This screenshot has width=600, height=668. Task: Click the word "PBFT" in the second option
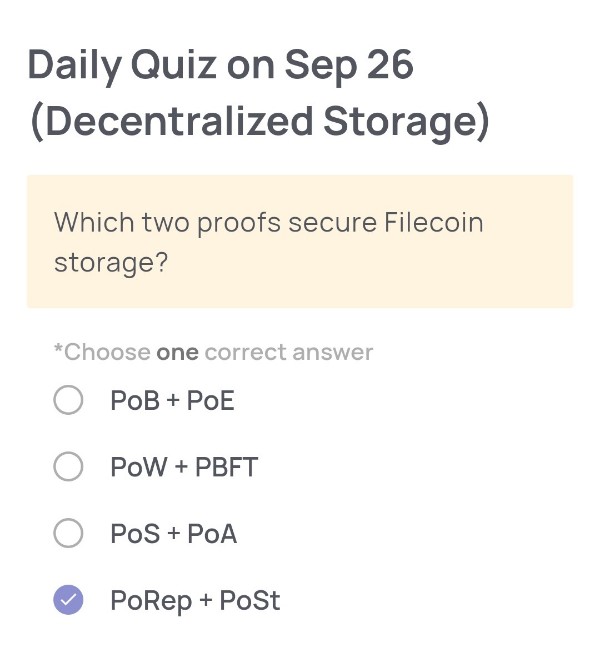click(226, 467)
